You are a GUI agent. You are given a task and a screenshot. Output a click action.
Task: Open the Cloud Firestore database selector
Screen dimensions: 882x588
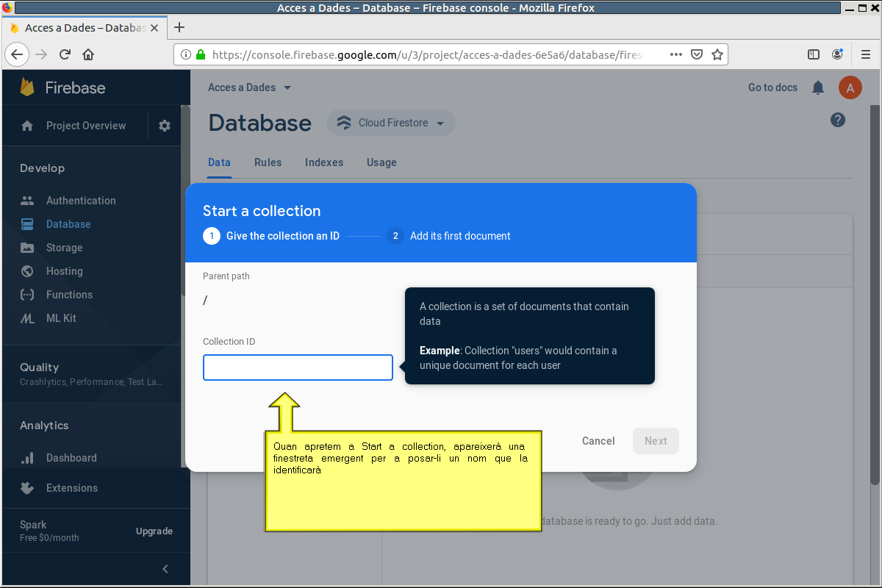(x=391, y=123)
